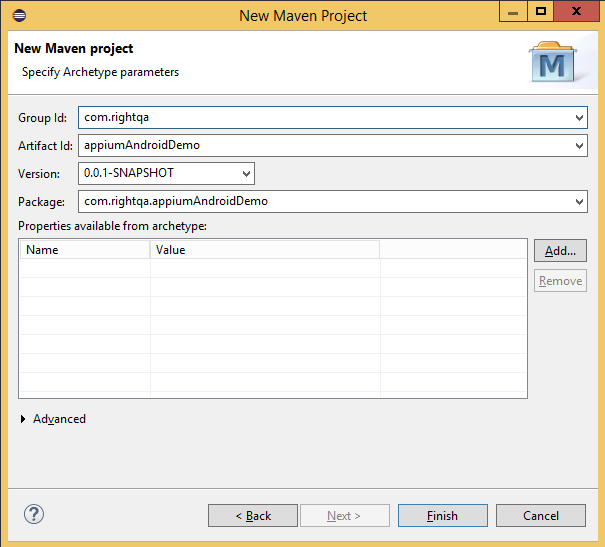Expand the Advanced section
The image size is (605, 547).
23,419
